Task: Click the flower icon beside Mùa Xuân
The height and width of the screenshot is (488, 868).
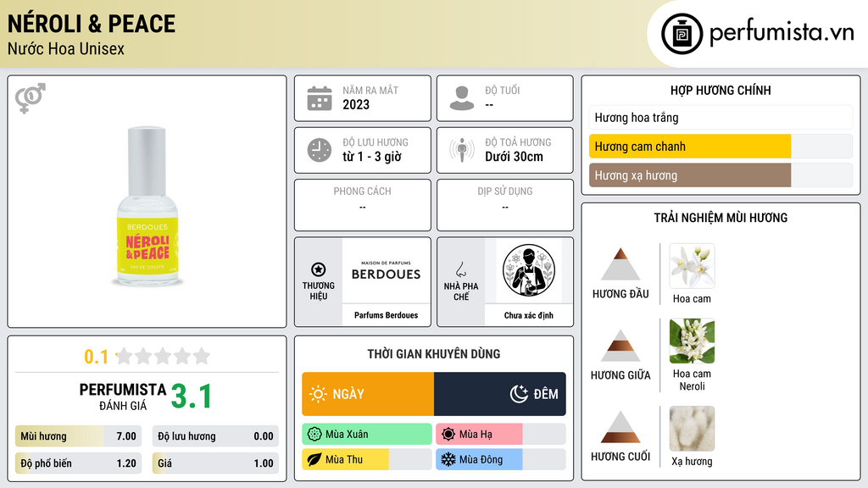Action: point(314,435)
